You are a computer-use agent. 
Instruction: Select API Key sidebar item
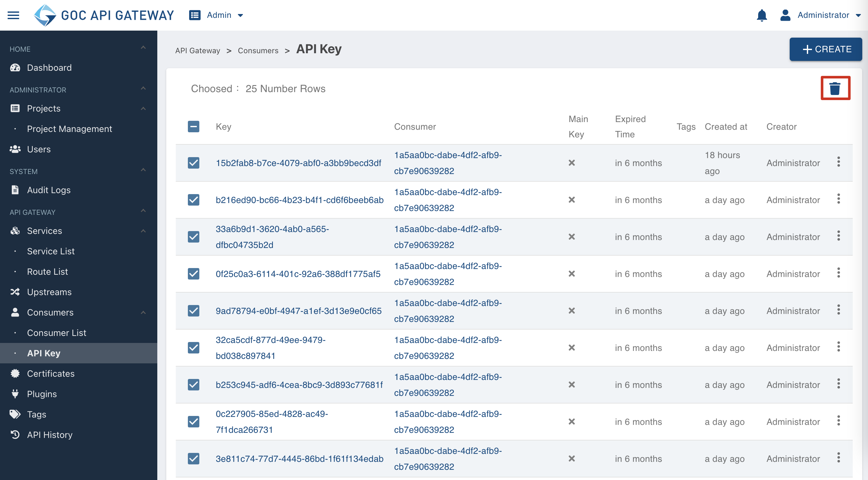pyautogui.click(x=79, y=353)
